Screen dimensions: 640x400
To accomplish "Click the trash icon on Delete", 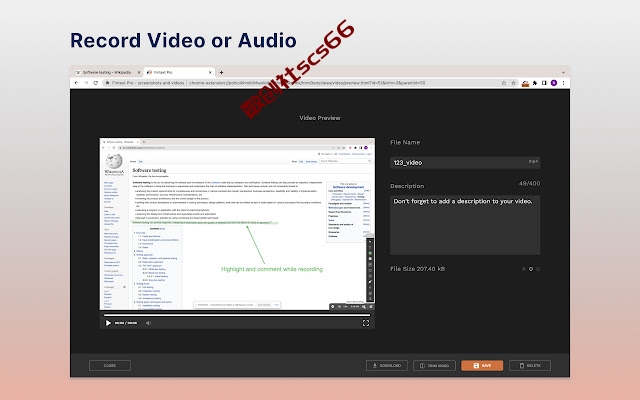I will [521, 365].
